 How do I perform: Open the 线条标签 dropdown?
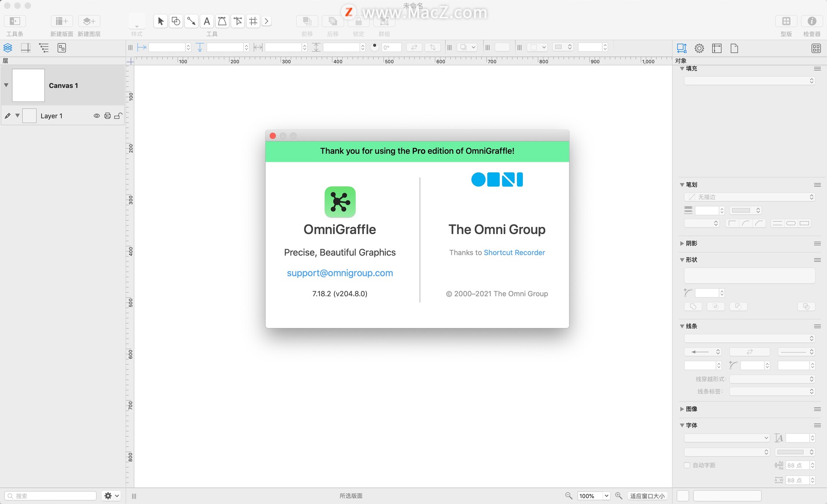click(x=772, y=392)
